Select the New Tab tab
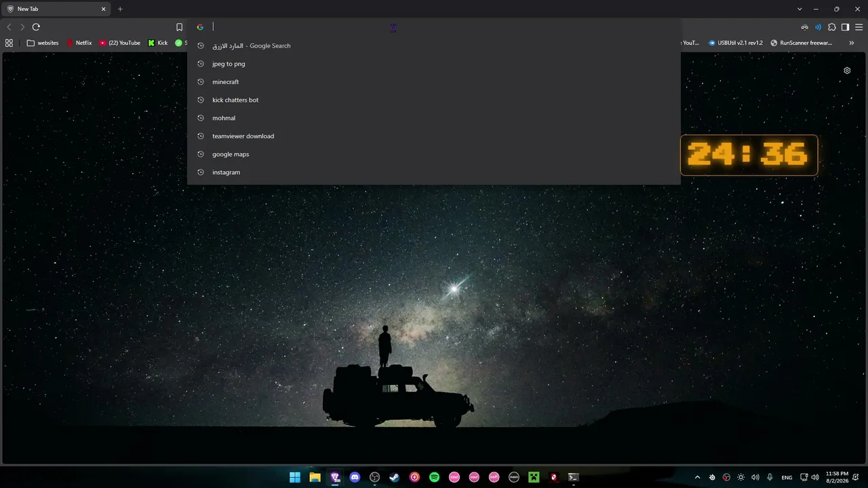 [54, 9]
